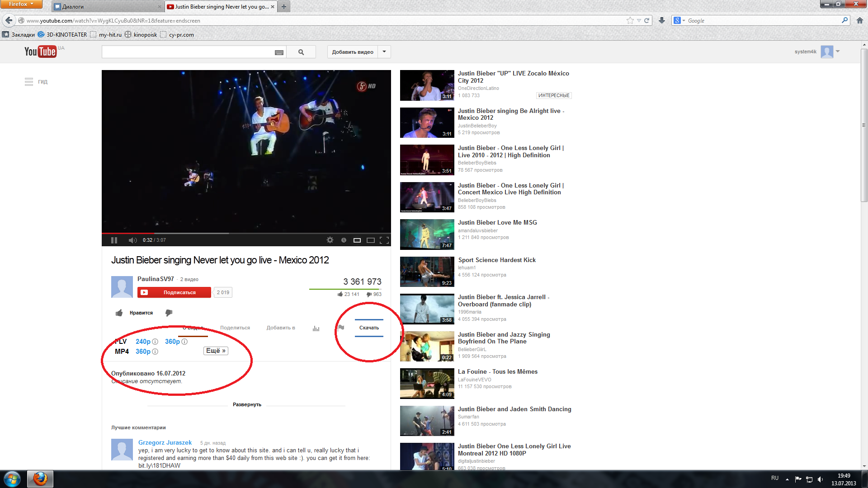Open the Firefox main menu button
Image resolution: width=868 pixels, height=488 pixels.
tap(21, 4)
